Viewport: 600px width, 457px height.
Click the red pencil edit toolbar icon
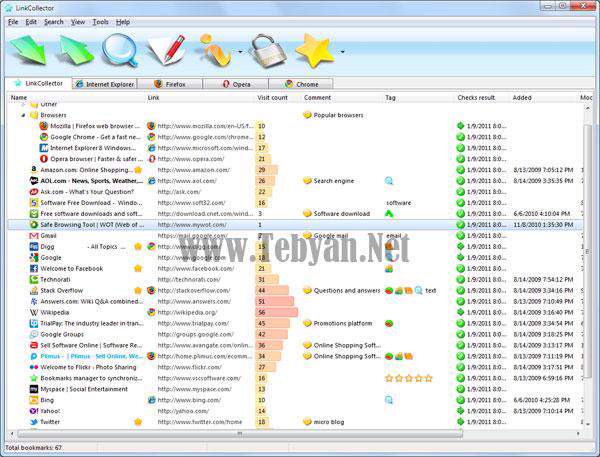pos(167,49)
